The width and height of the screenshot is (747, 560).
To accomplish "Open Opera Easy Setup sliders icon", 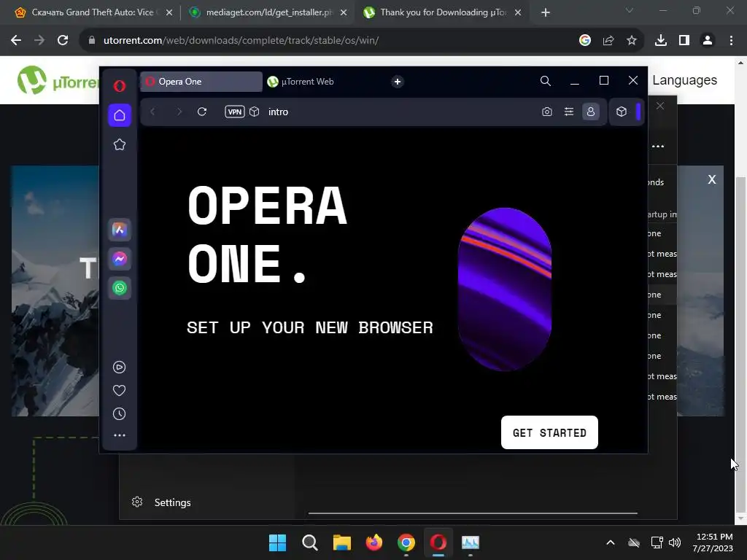I will tap(569, 112).
